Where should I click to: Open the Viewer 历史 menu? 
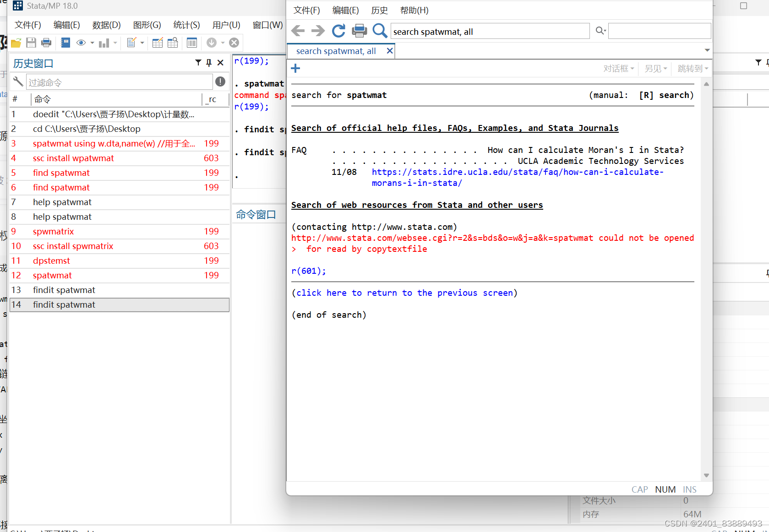pos(380,10)
